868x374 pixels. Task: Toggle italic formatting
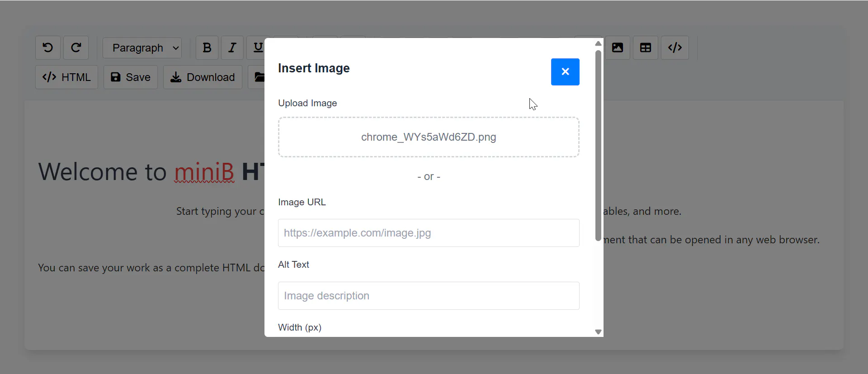pyautogui.click(x=232, y=47)
